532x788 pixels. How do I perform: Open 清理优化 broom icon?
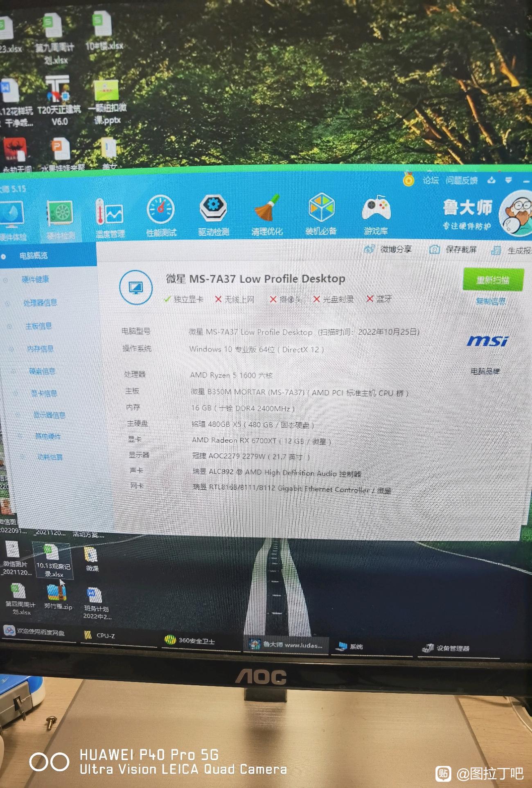[267, 215]
